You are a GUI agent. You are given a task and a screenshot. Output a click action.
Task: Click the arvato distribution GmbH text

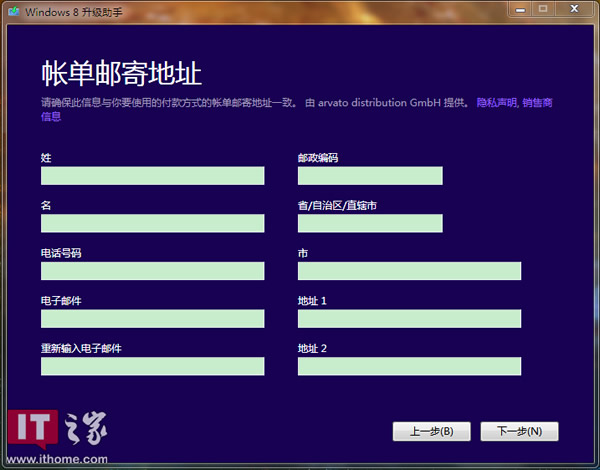click(x=379, y=103)
